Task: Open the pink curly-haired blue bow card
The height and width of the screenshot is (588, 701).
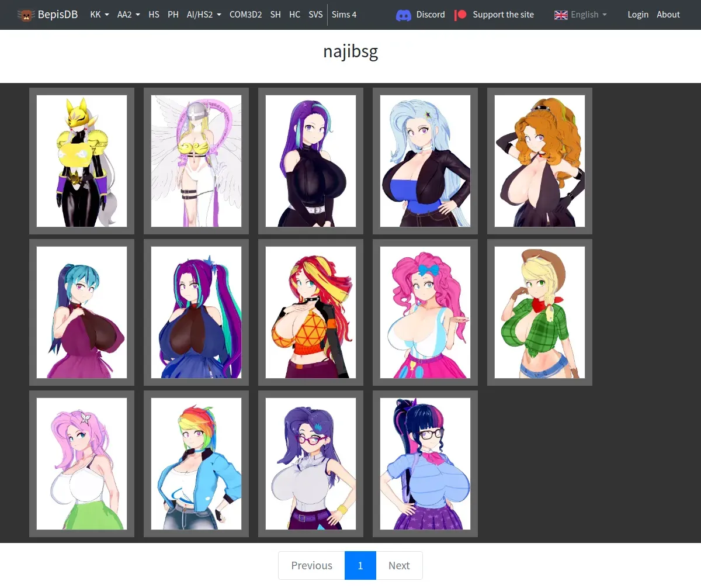Action: tap(425, 313)
